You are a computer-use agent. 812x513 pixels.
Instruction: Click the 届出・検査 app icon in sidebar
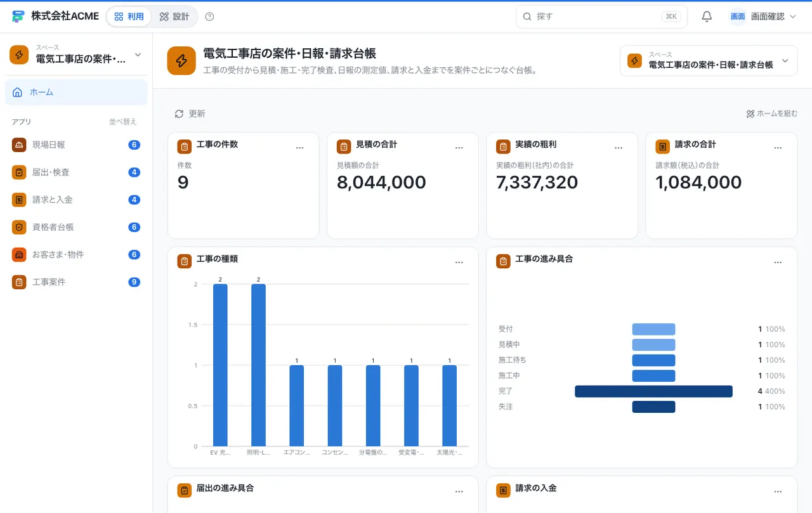point(19,172)
